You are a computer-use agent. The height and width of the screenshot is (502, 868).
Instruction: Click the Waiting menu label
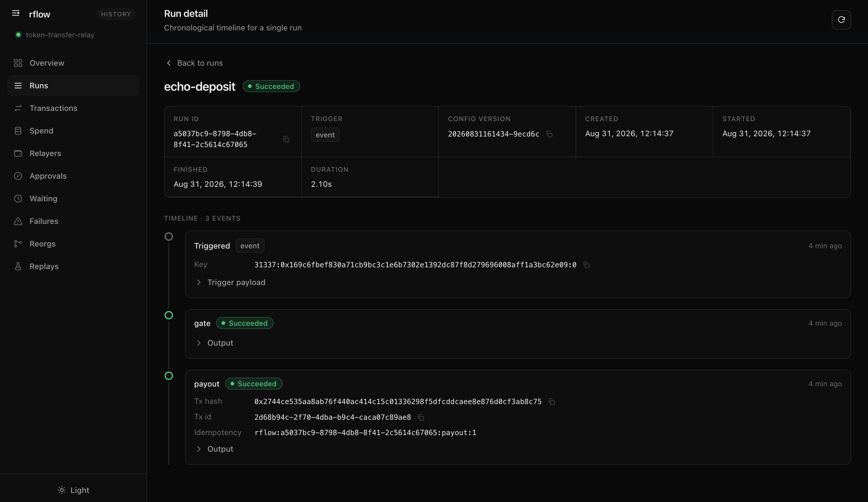coord(43,199)
